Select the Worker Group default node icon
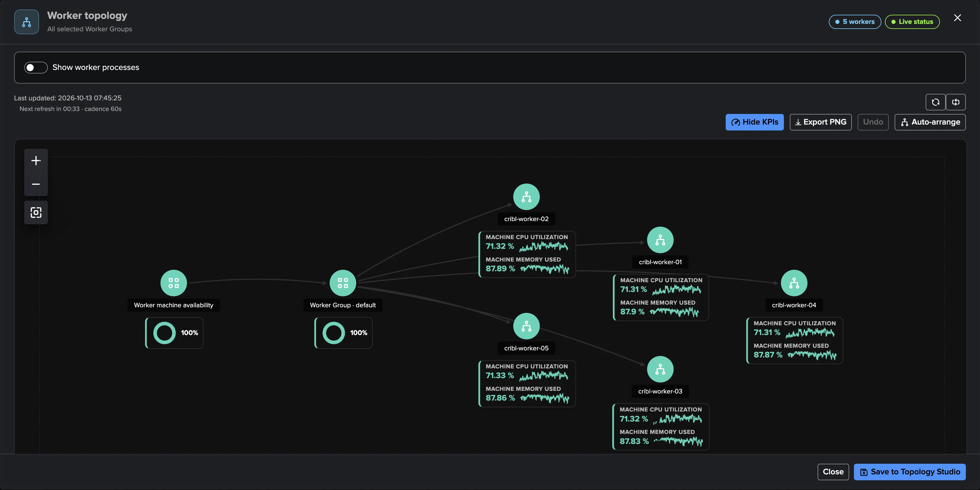This screenshot has height=490, width=980. 343,283
